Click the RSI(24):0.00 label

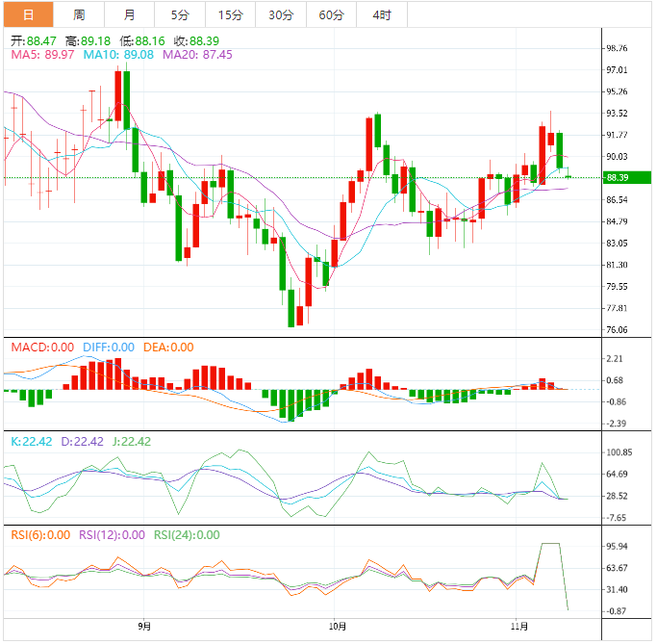(187, 535)
